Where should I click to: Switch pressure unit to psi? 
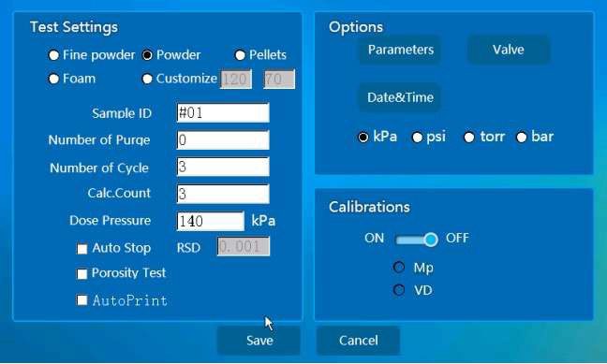click(417, 138)
